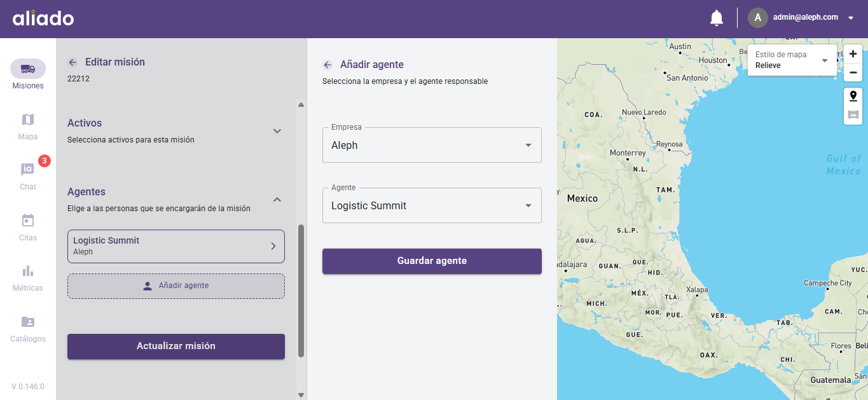Zoom out on the map

[853, 72]
